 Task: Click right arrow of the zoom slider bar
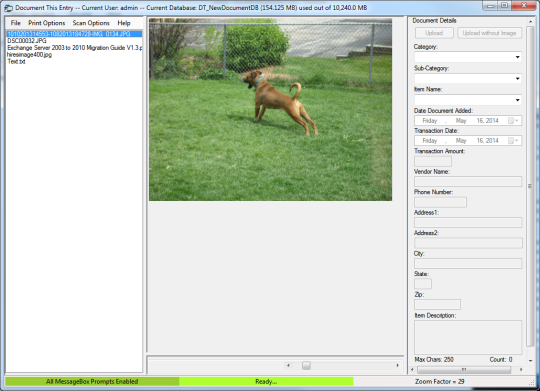(x=397, y=365)
